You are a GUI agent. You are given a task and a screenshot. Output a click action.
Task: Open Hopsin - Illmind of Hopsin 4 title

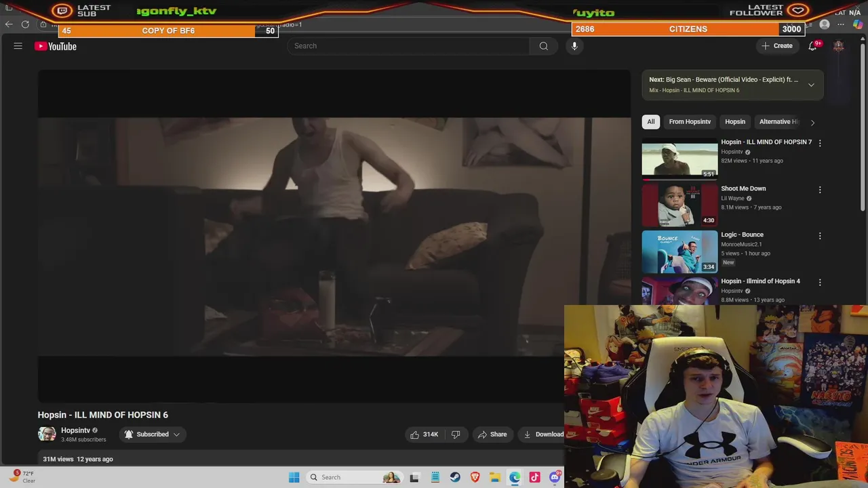760,281
